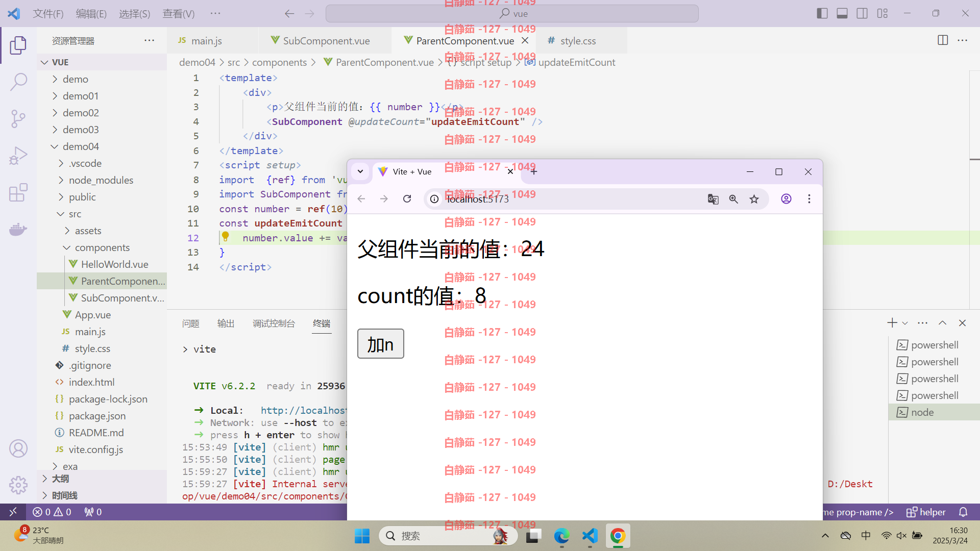Screen dimensions: 980x551
Task: Open the Manage settings gear
Action: [x=18, y=485]
